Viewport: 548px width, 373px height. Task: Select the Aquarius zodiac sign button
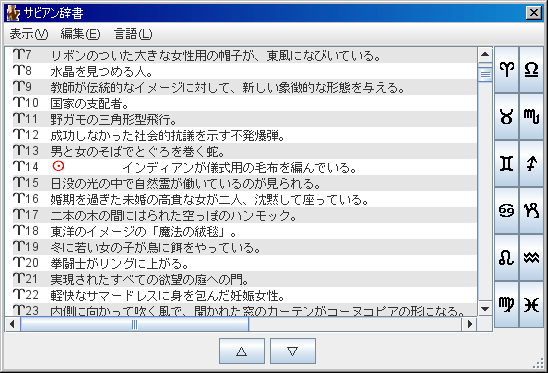click(x=531, y=258)
